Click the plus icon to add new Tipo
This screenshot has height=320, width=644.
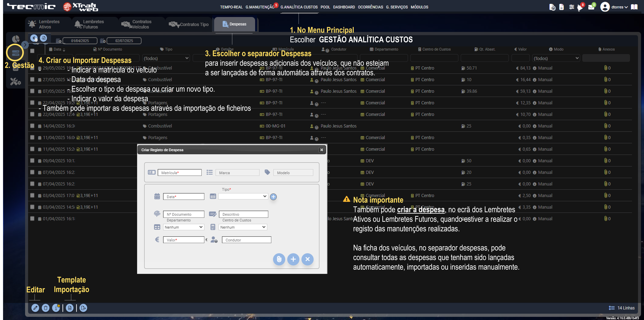point(274,197)
